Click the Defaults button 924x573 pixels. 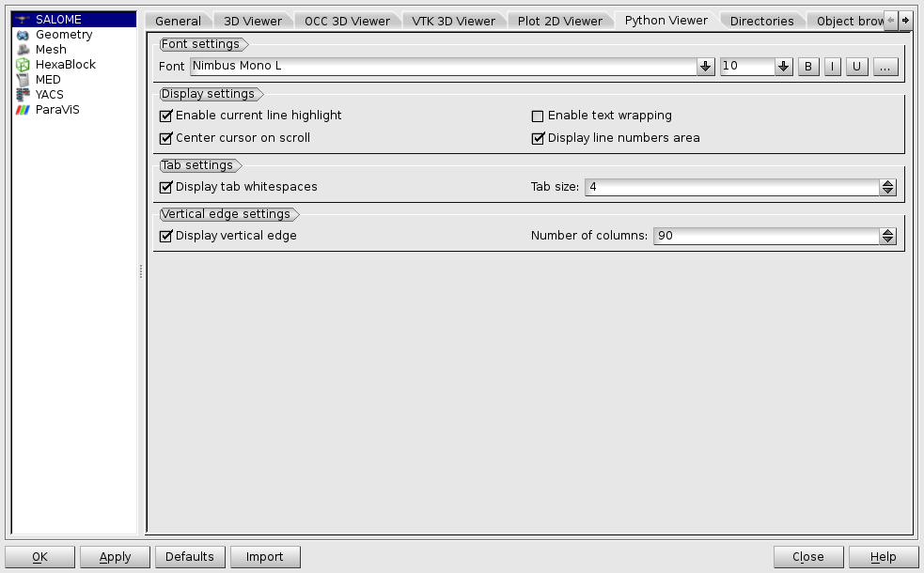[190, 557]
